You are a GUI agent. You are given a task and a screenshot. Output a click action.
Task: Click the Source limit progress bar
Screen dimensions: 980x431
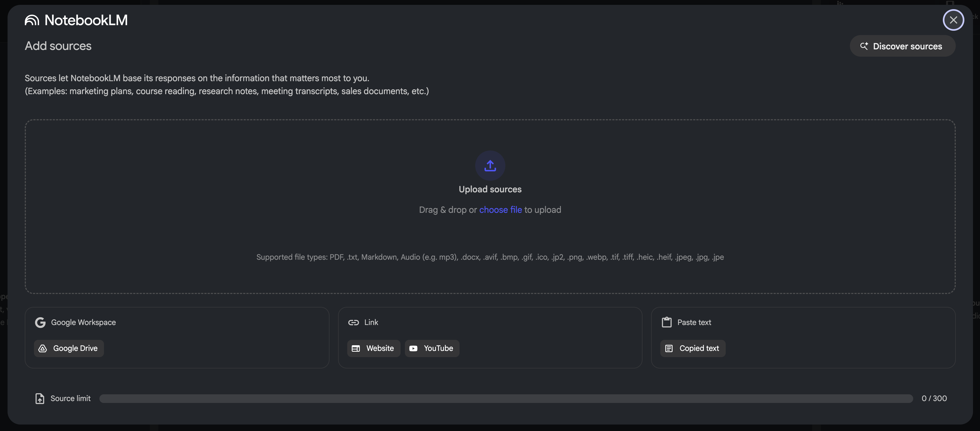[x=506, y=398]
